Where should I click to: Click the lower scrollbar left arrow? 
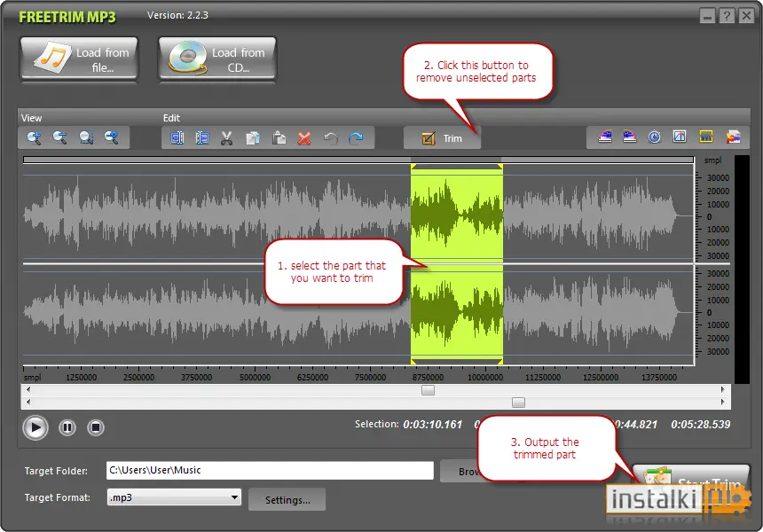(x=28, y=402)
